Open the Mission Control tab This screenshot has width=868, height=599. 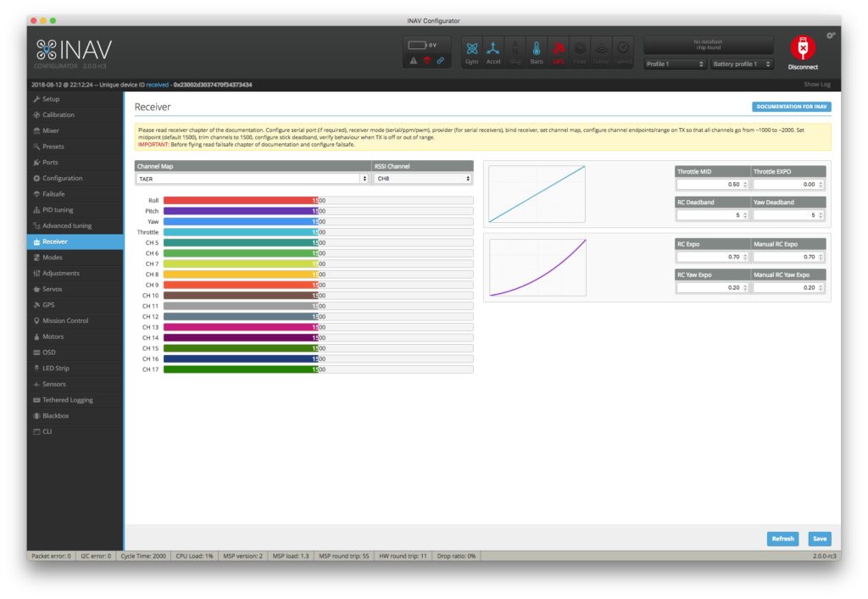point(65,321)
